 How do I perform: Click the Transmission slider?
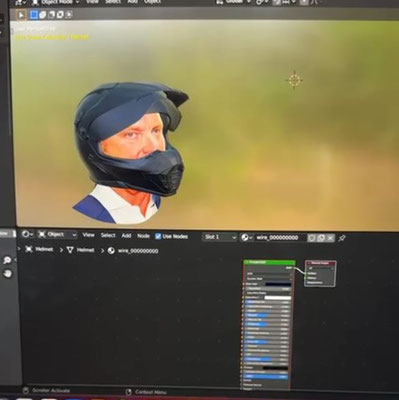[267, 359]
